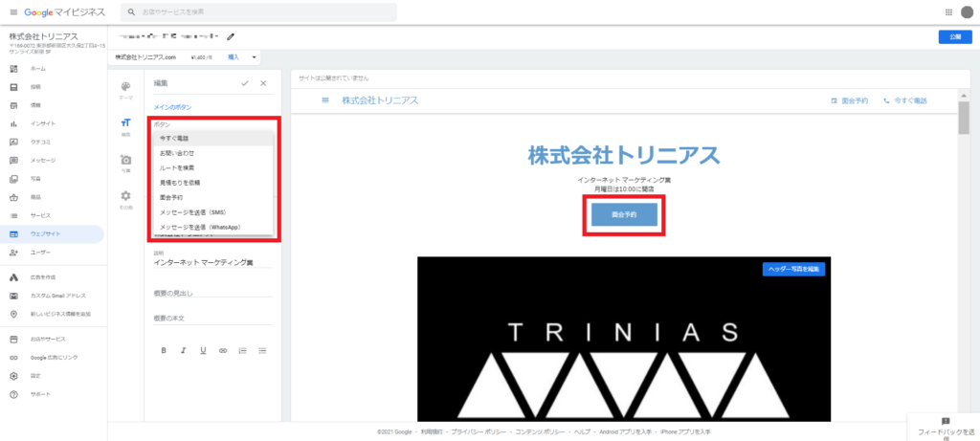
Task: Click the 概要の本文 input field
Action: point(213,319)
